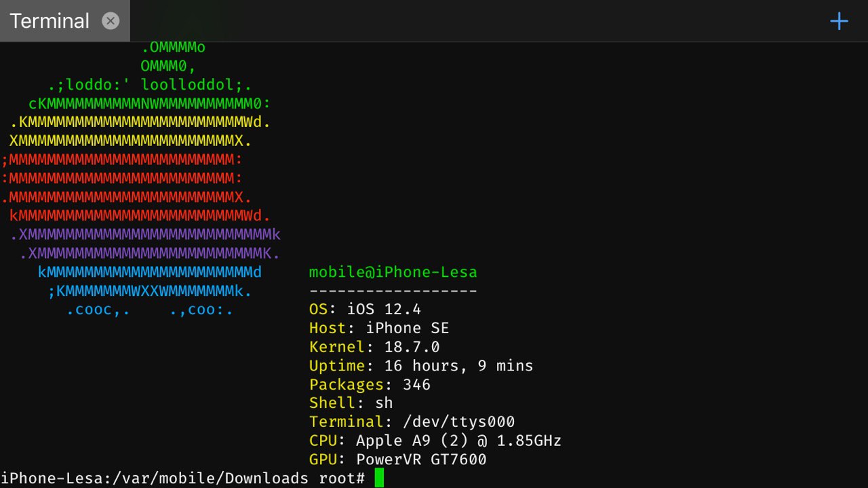
Task: Select the Terminal tab
Action: tap(65, 21)
